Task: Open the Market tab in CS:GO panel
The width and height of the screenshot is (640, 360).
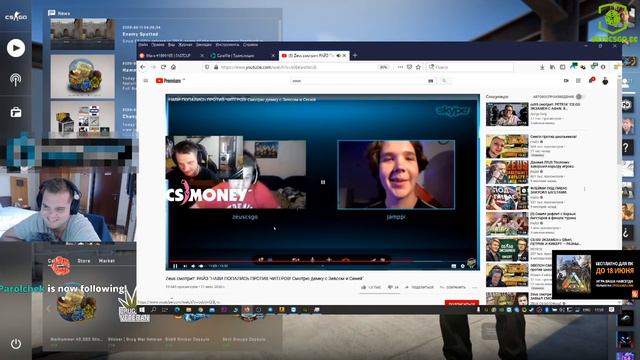Action: (x=107, y=261)
